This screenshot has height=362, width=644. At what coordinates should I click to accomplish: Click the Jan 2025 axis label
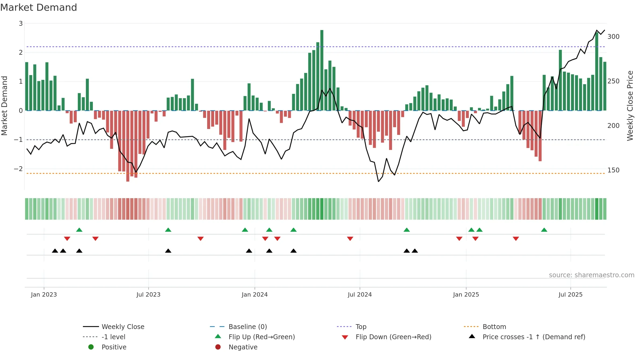pos(466,294)
